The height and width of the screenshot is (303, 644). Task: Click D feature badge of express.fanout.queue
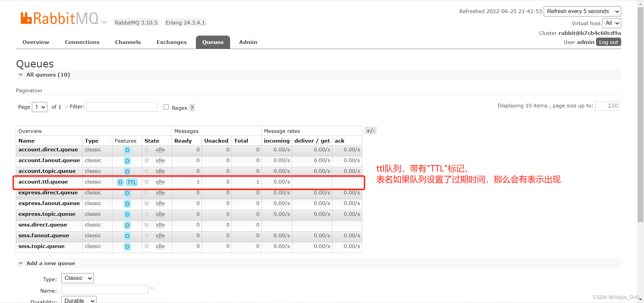tap(127, 204)
